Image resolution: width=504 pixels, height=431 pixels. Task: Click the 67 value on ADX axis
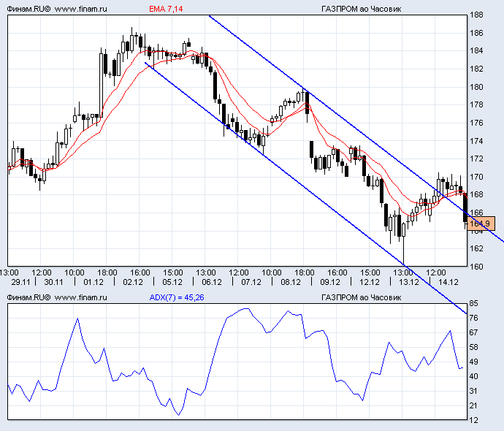pos(474,332)
